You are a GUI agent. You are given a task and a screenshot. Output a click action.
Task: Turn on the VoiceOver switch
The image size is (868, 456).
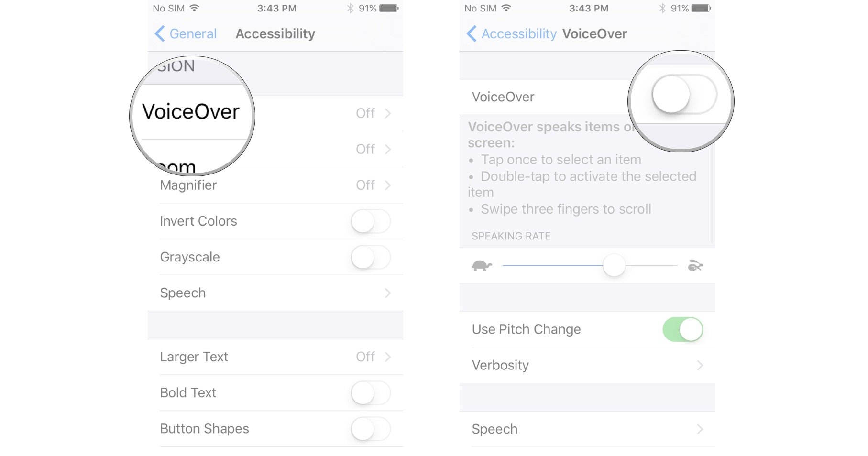pos(684,94)
